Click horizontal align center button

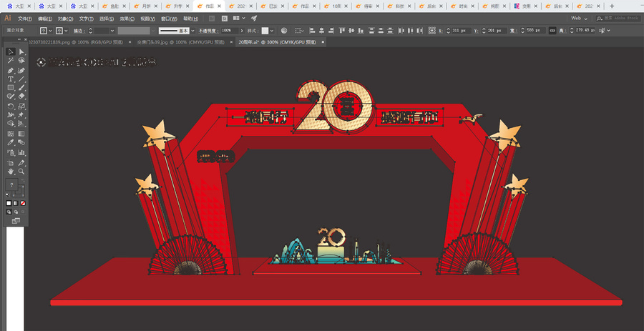coord(322,31)
